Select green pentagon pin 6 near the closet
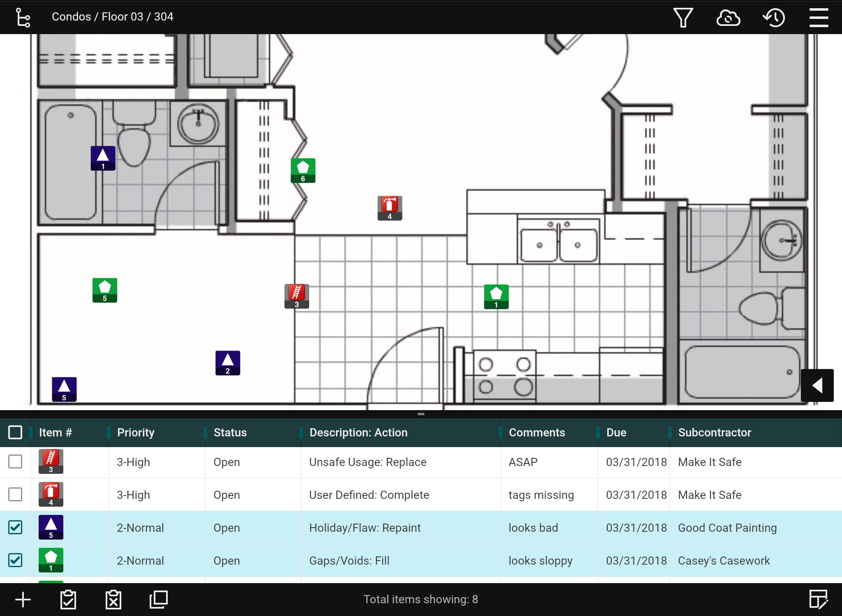Viewport: 842px width, 616px height. pos(303,170)
